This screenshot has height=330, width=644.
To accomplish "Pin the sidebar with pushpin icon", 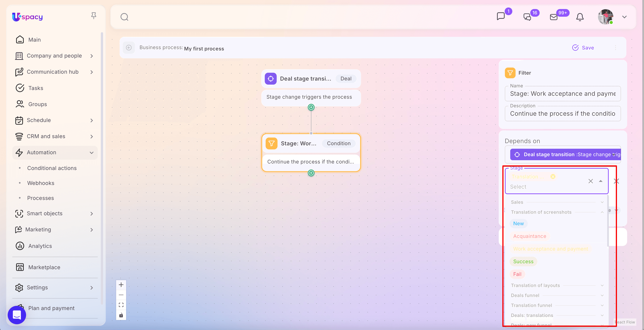I will pyautogui.click(x=94, y=16).
